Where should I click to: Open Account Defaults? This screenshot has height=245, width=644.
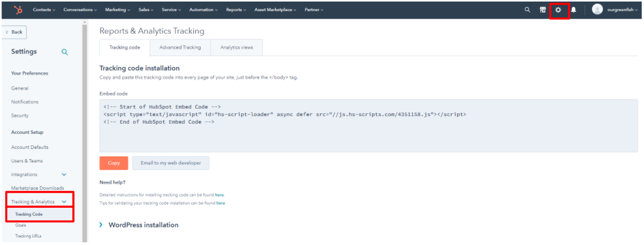[30, 147]
